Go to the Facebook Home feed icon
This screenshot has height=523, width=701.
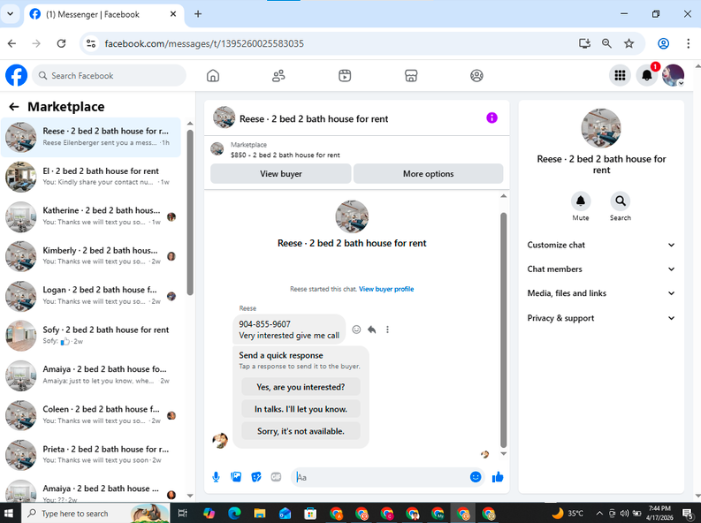click(213, 76)
